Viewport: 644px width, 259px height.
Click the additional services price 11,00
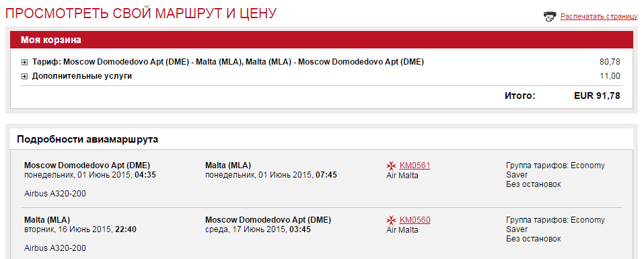(610, 76)
